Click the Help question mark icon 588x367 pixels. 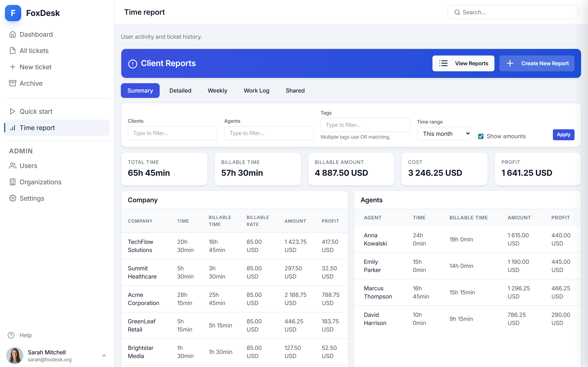tap(11, 335)
